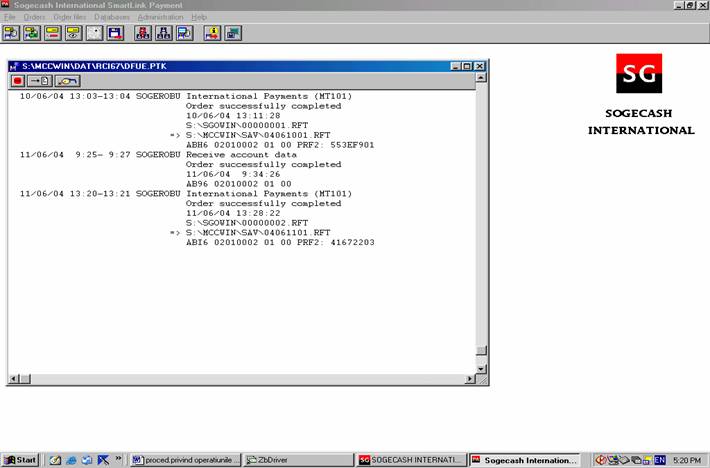The width and height of the screenshot is (710, 468).
Task: Click the line "ABH6 02010002 01 00 PRF2: 553EF901"
Action: [280, 145]
